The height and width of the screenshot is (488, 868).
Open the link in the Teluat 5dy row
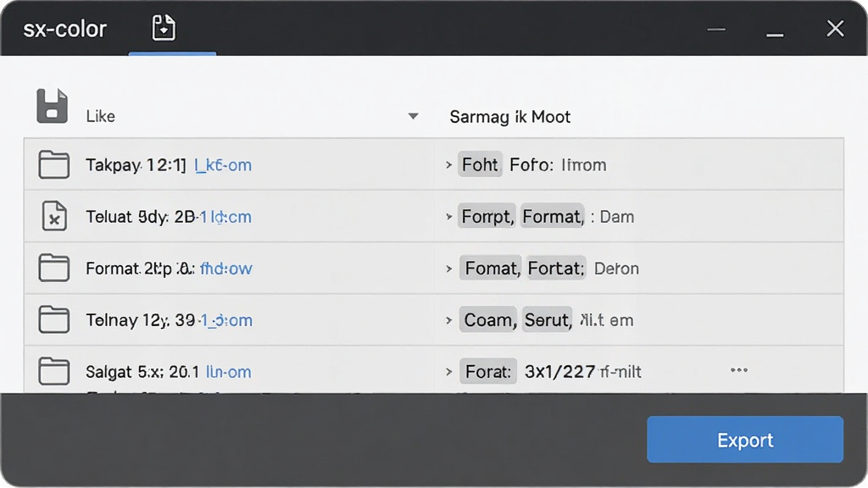pos(225,217)
